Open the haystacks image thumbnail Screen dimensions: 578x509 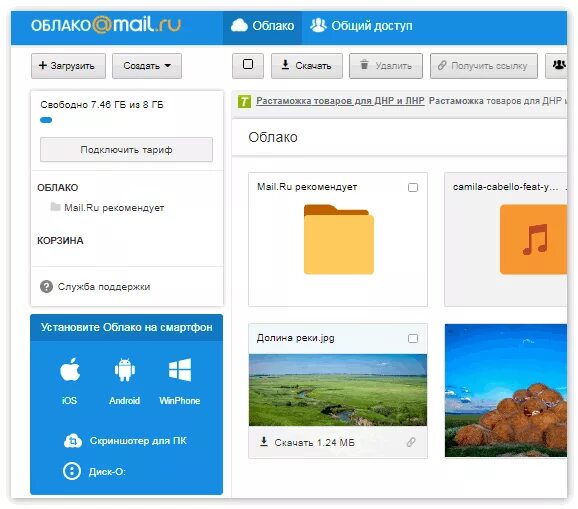coord(506,391)
